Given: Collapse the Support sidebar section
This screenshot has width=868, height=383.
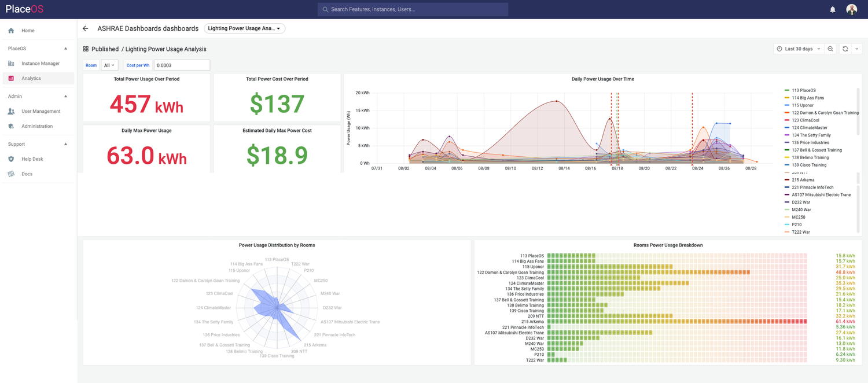Looking at the screenshot, I should point(65,144).
